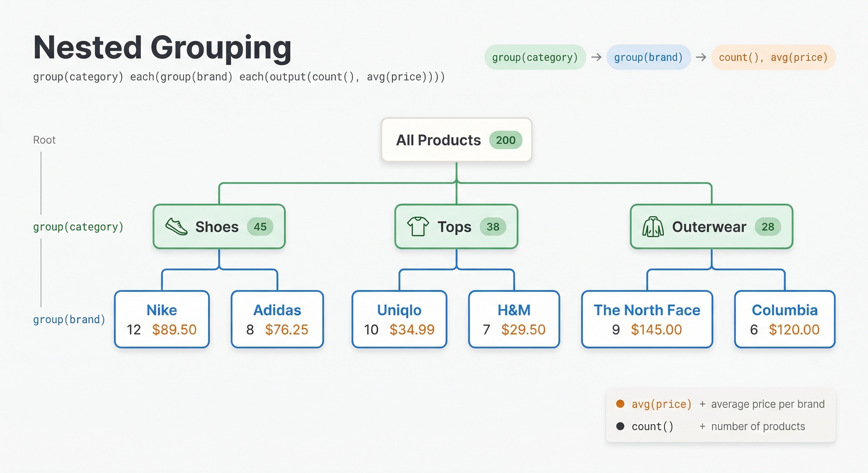Click the arrow before the count(), avg(price) pill
Viewport: 868px width, 473px height.
click(x=702, y=57)
